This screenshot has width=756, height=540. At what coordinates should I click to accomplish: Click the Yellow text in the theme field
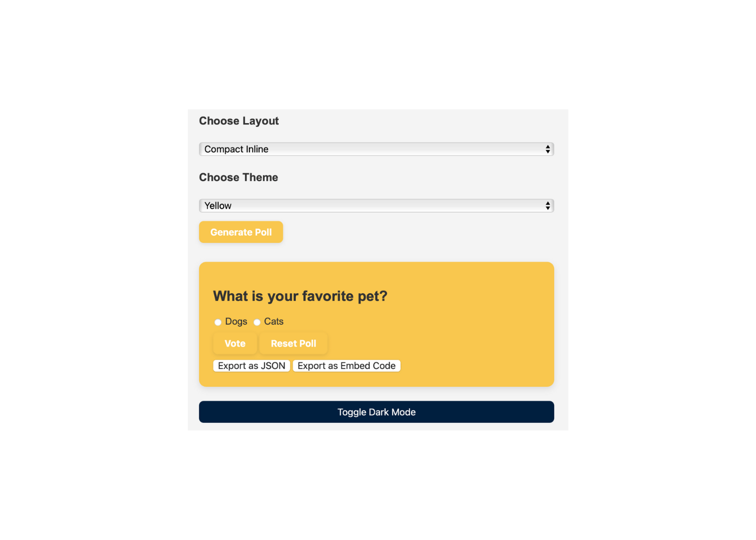[x=218, y=206]
